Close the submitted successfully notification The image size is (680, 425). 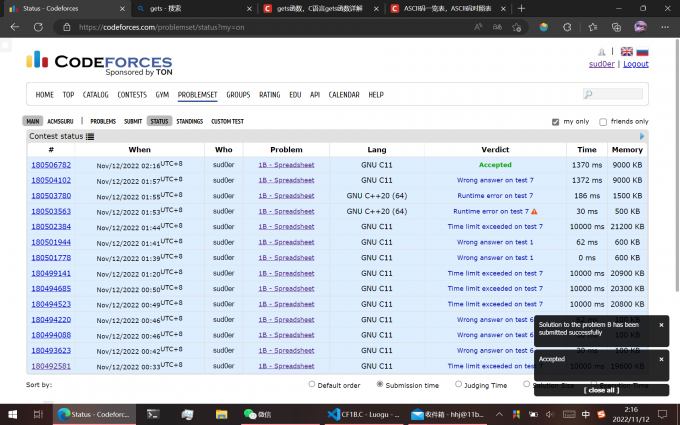pyautogui.click(x=661, y=325)
